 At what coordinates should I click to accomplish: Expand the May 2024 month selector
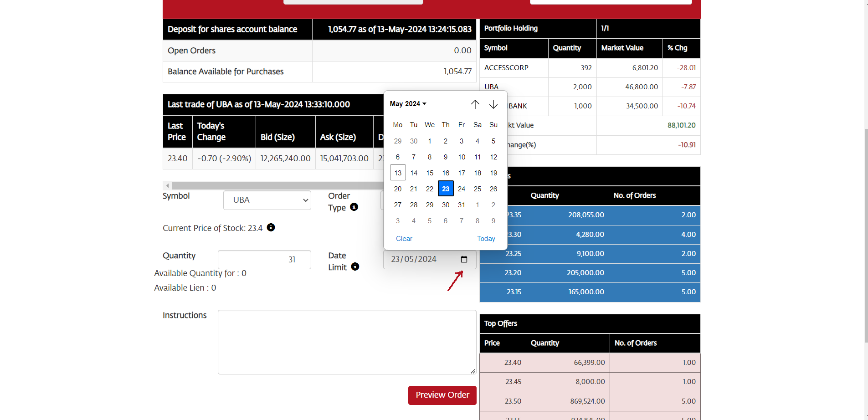tap(408, 104)
